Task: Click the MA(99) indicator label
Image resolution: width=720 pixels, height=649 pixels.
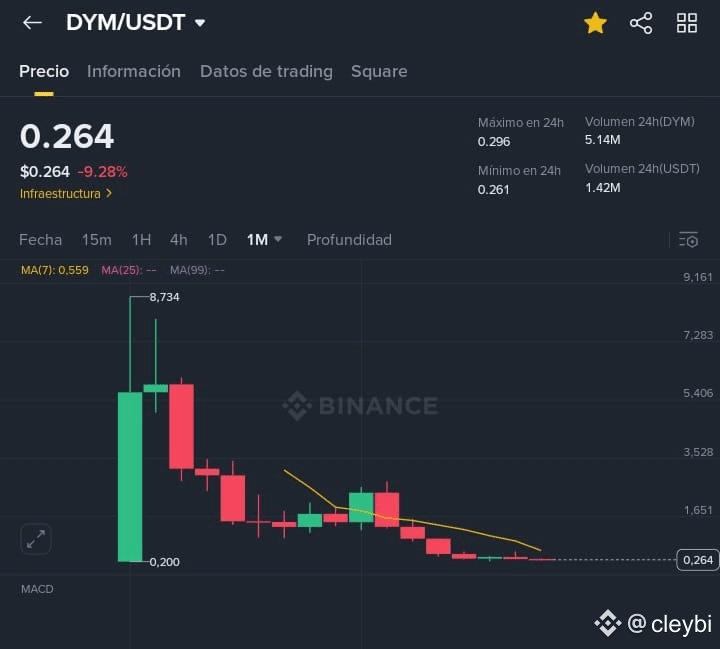Action: [x=197, y=270]
